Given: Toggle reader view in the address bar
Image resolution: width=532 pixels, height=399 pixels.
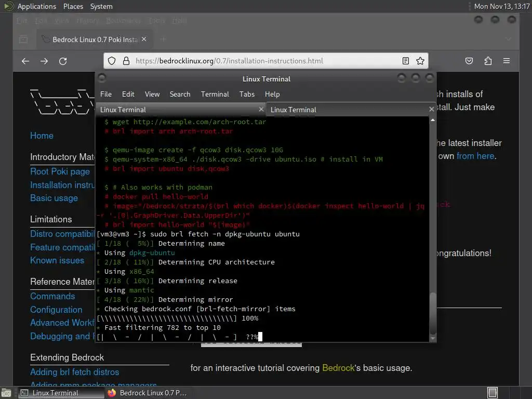Looking at the screenshot, I should 405,61.
